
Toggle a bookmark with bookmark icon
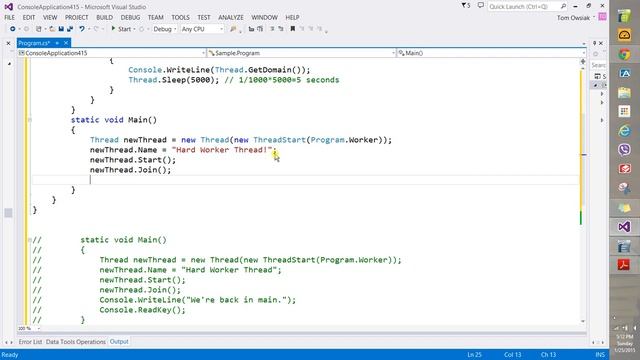click(293, 29)
